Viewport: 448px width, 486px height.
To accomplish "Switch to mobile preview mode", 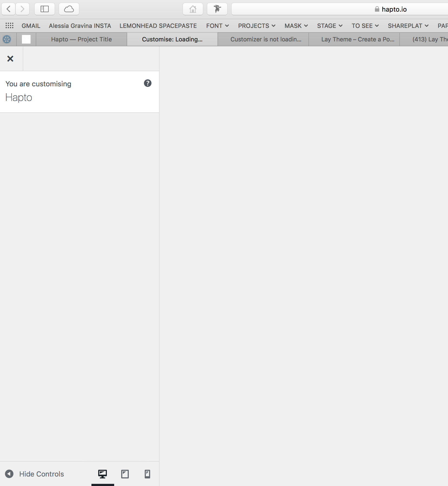I will pos(147,474).
